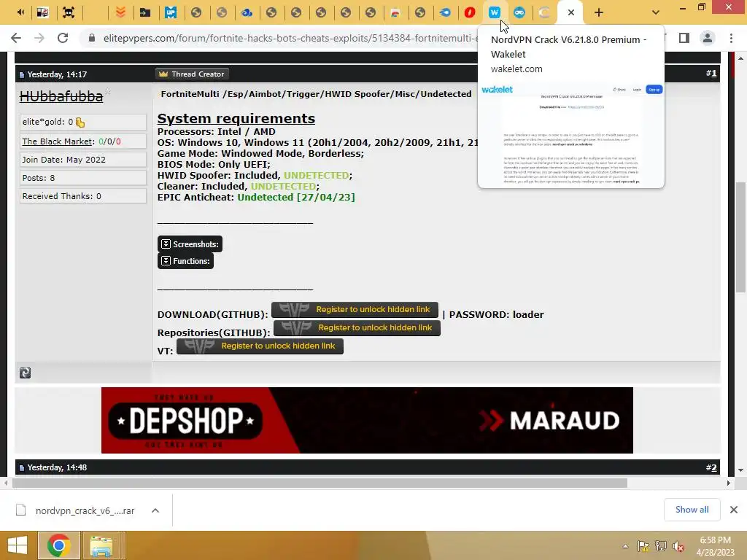Click the elite*gold coins icon
Viewport: 747px width, 560px height.
(80, 122)
